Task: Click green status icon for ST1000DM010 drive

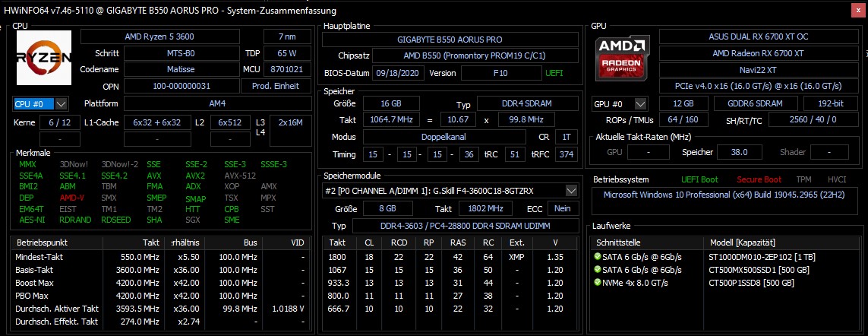Action: (x=598, y=257)
